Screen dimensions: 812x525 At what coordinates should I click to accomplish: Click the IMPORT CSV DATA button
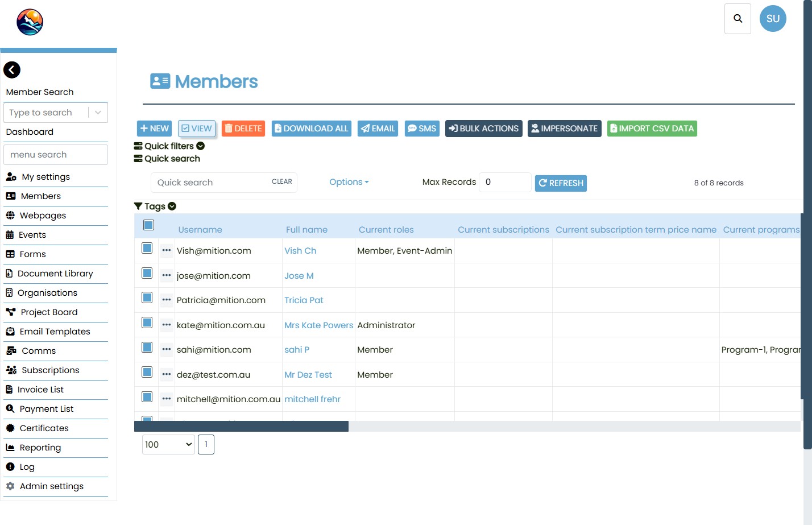652,129
